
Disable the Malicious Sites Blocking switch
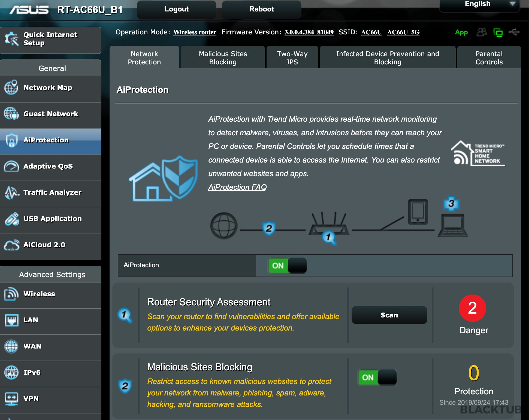tap(377, 377)
